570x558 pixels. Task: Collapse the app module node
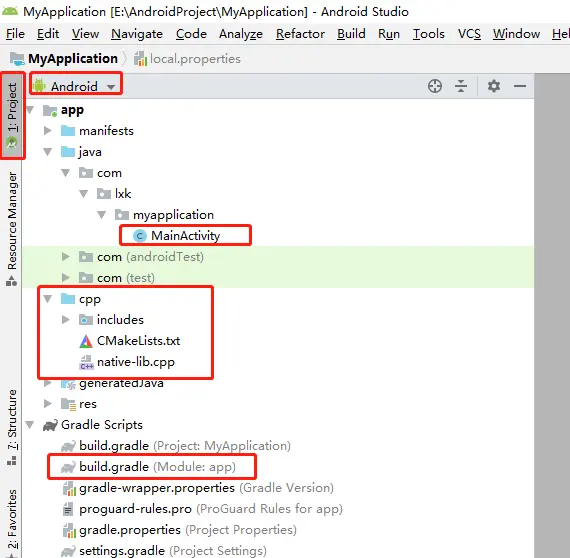point(30,110)
